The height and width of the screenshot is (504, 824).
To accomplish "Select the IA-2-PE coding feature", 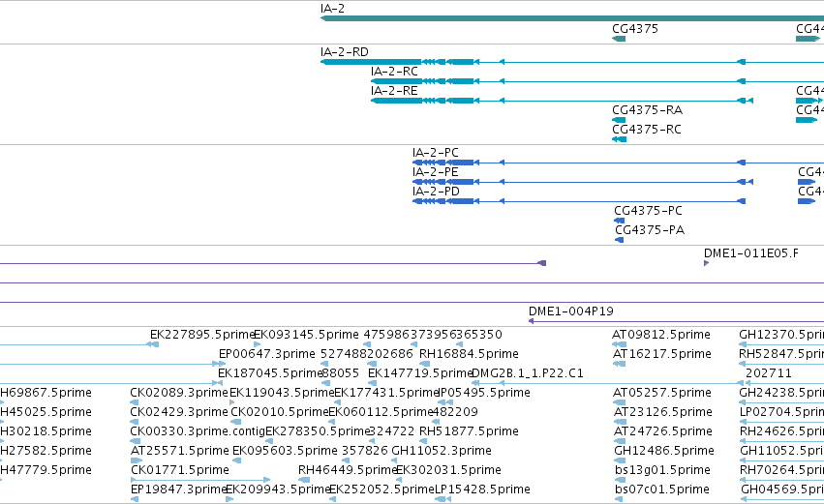I will [x=435, y=172].
